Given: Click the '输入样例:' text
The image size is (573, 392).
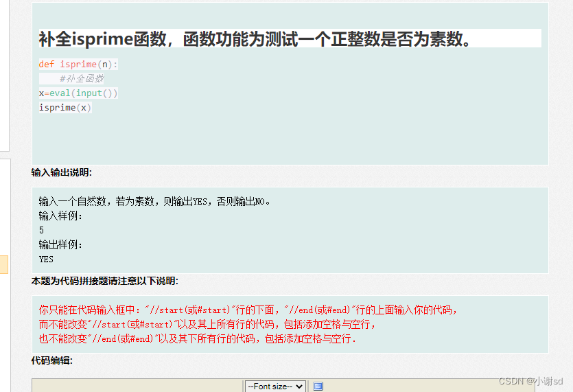Looking at the screenshot, I should click(60, 216).
